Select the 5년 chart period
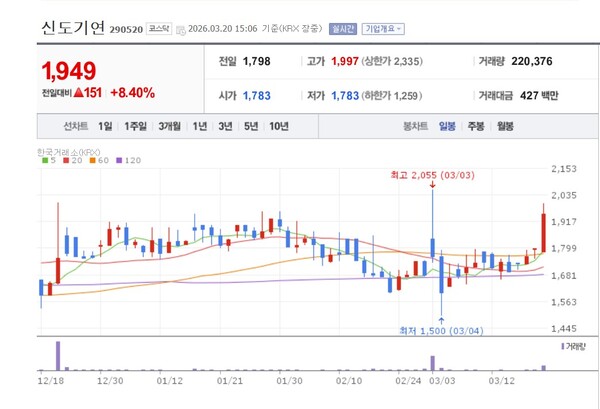Viewport: 600px width, 409px height. (x=251, y=126)
